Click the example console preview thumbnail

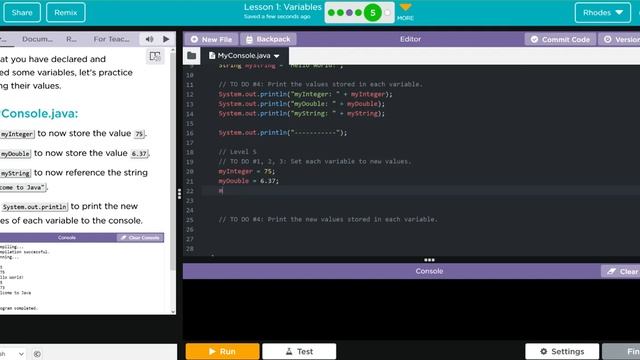coord(82,273)
